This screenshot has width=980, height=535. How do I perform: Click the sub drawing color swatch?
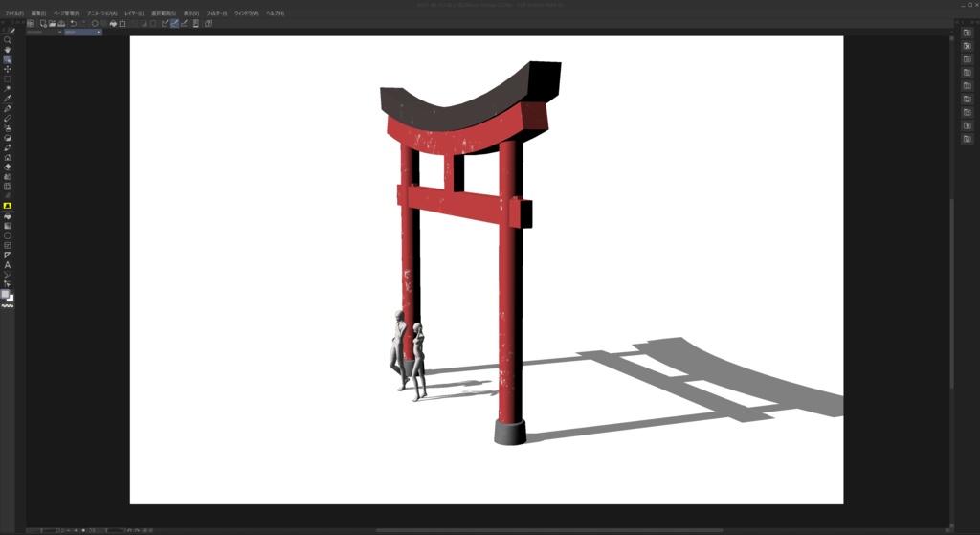tap(11, 298)
